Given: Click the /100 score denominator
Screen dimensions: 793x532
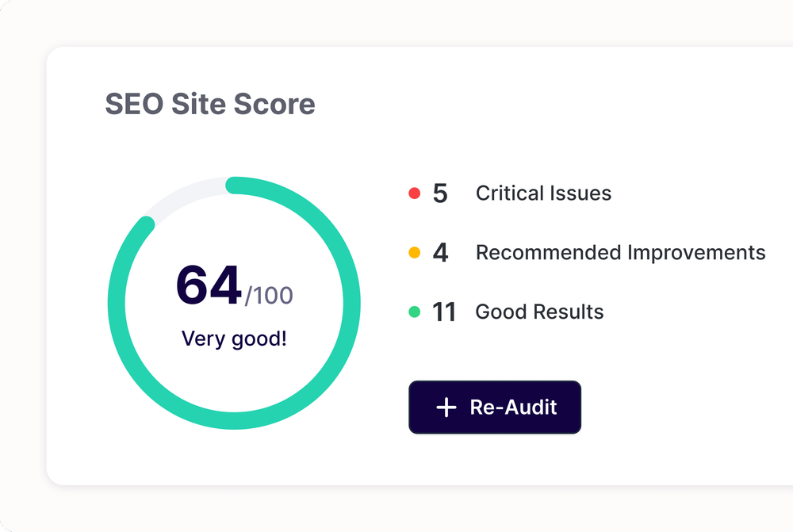Looking at the screenshot, I should pyautogui.click(x=269, y=295).
